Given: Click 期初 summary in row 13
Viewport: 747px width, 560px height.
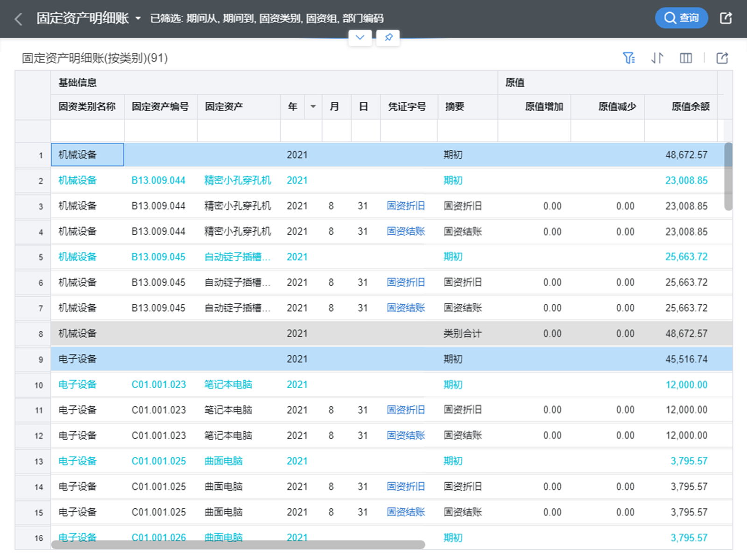Looking at the screenshot, I should point(453,462).
